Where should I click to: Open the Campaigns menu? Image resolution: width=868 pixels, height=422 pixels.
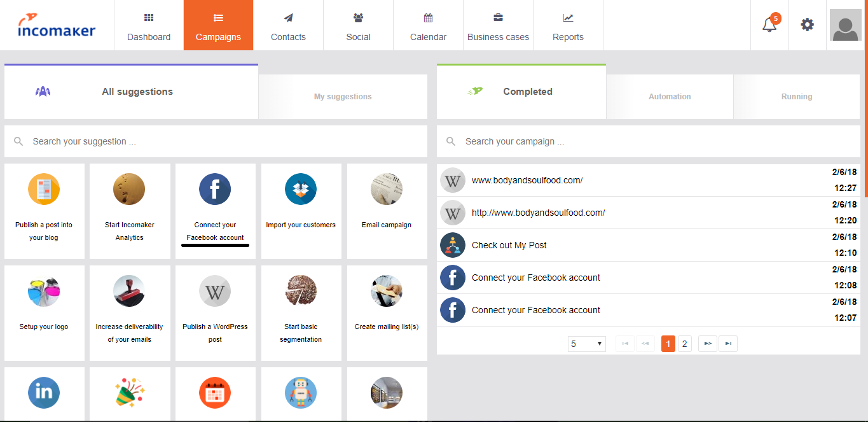point(218,25)
